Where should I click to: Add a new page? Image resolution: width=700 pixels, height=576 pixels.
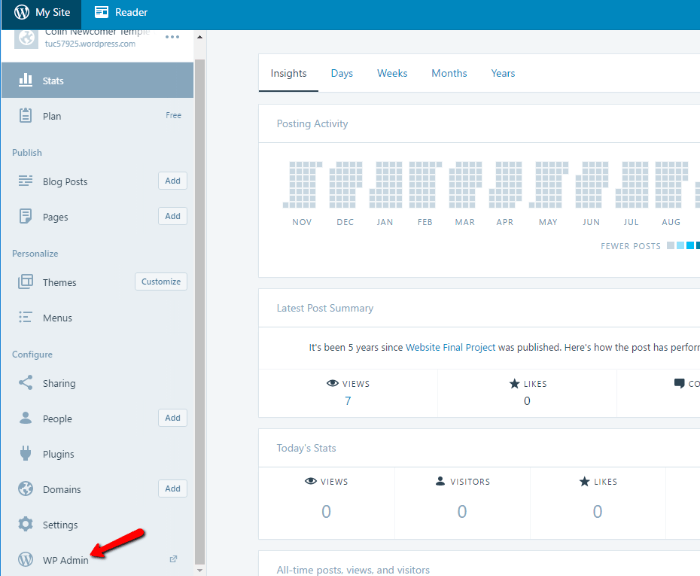click(x=173, y=216)
